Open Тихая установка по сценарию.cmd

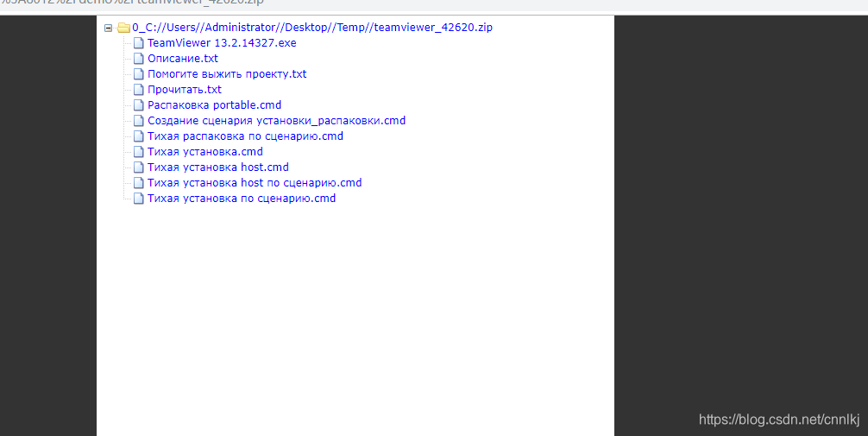[x=242, y=198]
